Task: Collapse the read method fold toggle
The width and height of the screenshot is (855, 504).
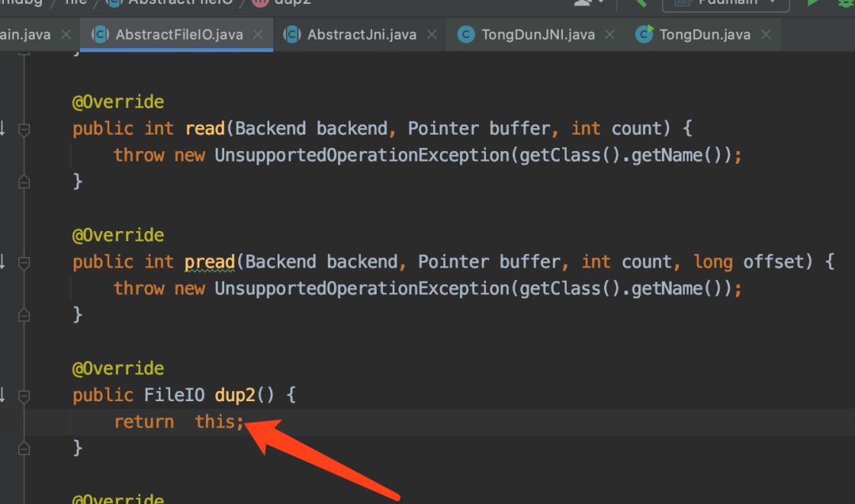Action: click(x=24, y=130)
